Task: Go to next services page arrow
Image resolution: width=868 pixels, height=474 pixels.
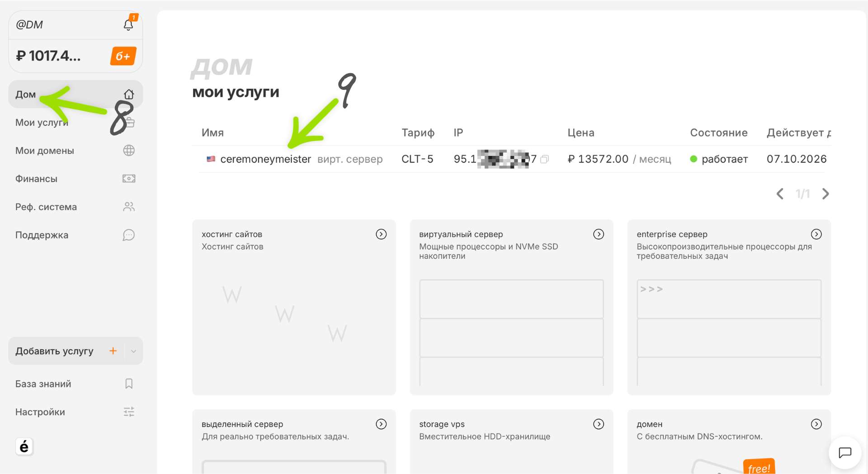Action: (826, 194)
